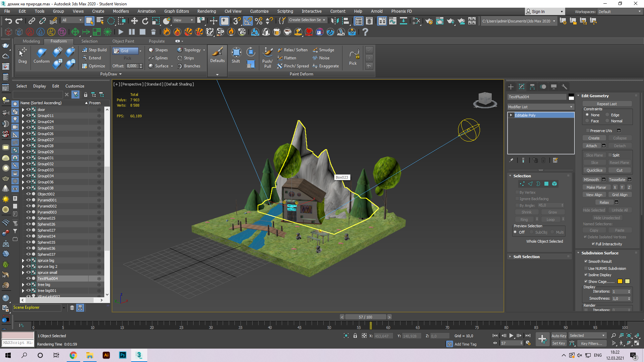Open the Display command panel tab
644x362 pixels.
tap(554, 87)
